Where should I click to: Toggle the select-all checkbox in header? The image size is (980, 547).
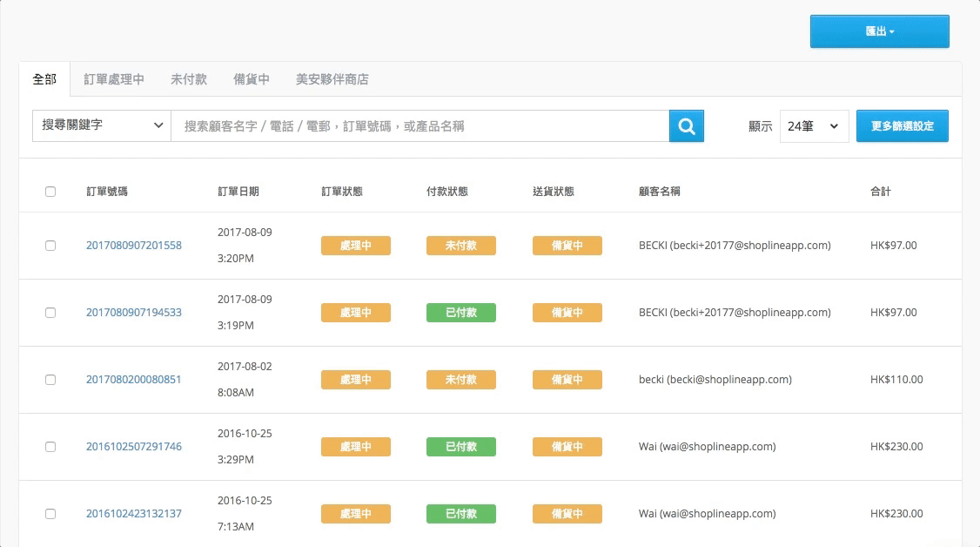click(50, 192)
